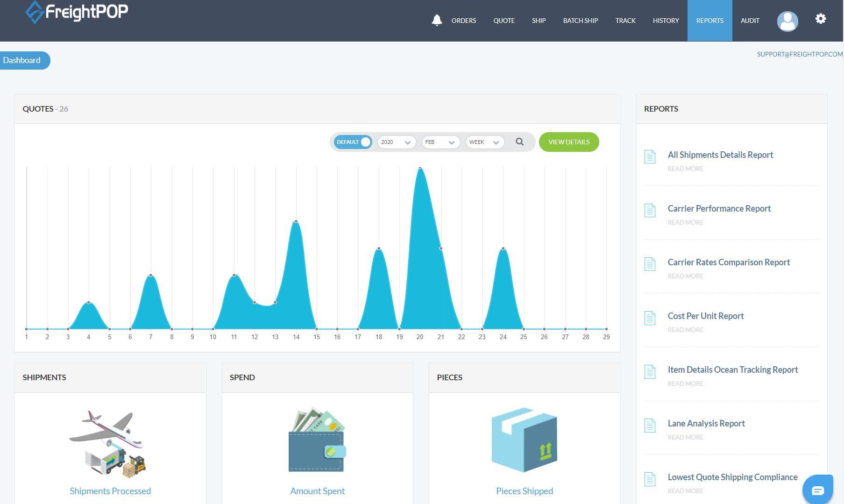Click the FreightPOP logo
Image resolution: width=844 pixels, height=504 pixels.
(77, 12)
